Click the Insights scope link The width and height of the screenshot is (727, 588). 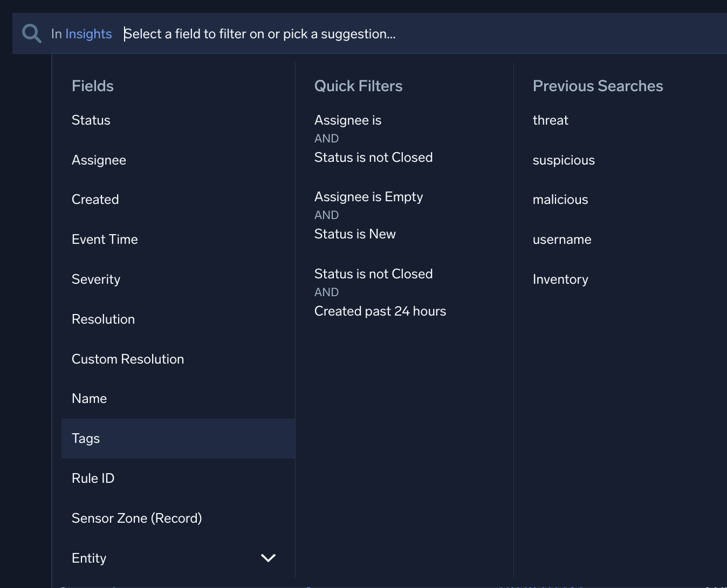[x=88, y=34]
